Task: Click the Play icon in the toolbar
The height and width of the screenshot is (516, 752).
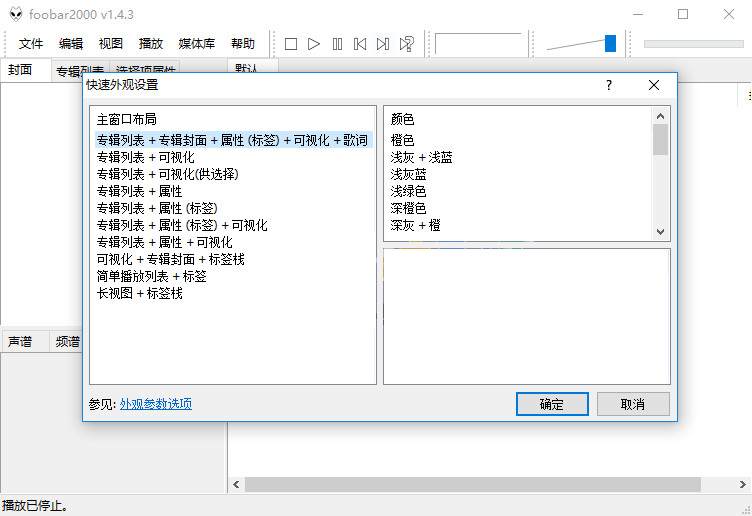Action: [314, 44]
